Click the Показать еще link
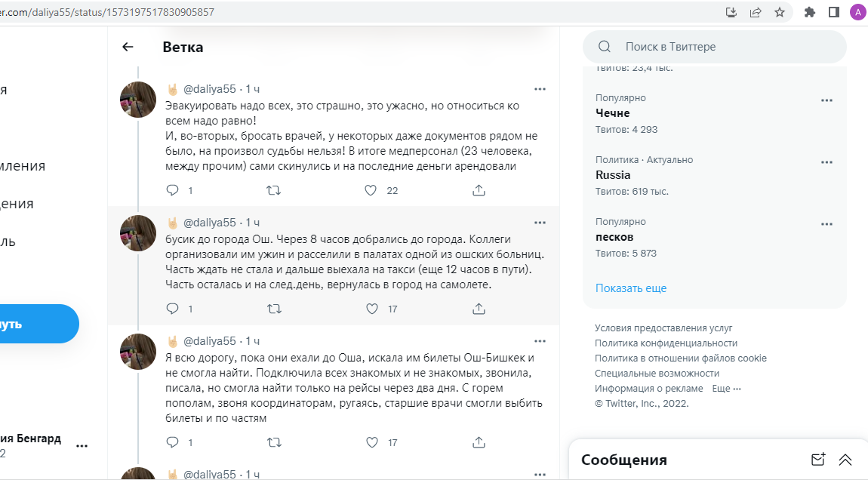The height and width of the screenshot is (483, 868). (x=631, y=288)
